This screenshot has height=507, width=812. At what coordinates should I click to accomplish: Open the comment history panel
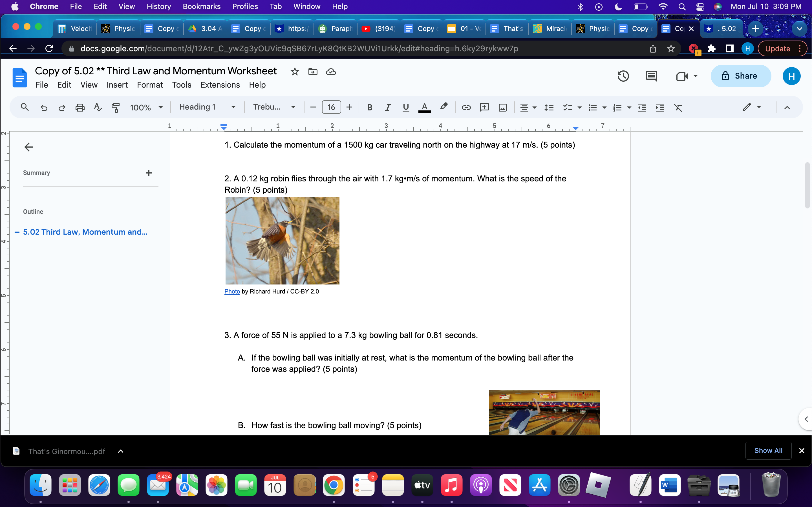[651, 76]
